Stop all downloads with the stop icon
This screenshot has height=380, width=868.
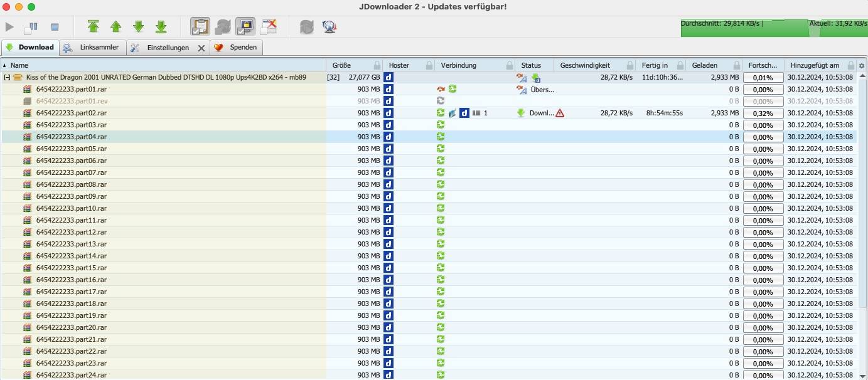pos(55,27)
